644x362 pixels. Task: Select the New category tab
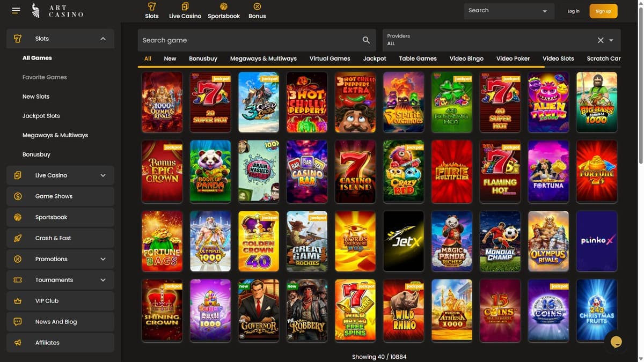point(170,58)
